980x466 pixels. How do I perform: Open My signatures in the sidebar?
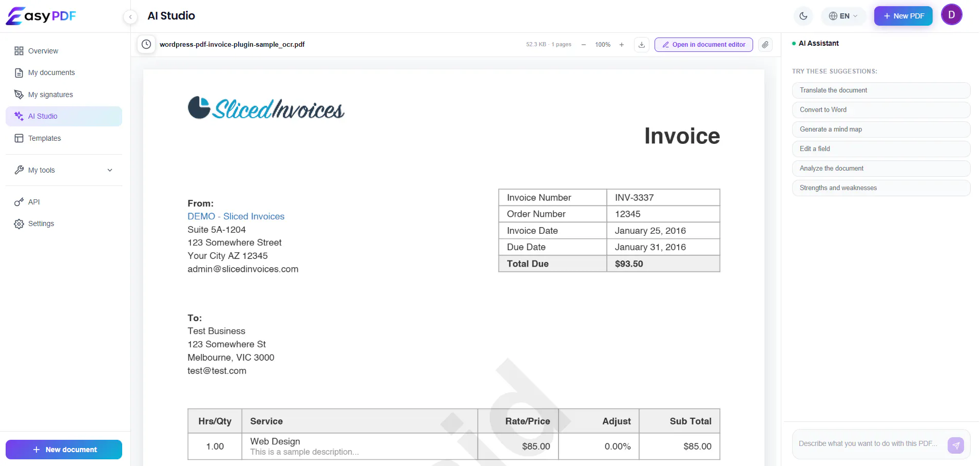tap(64, 95)
